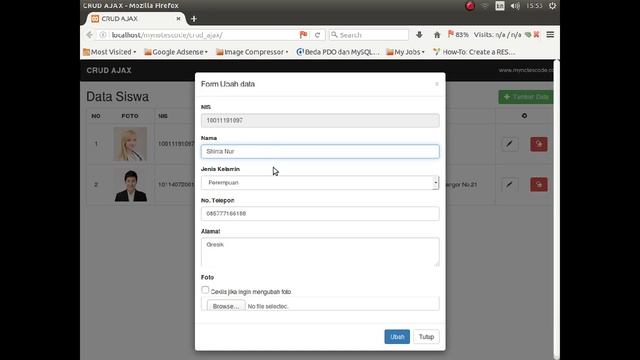The width and height of the screenshot is (640, 360).
Task: Click the network wifi tray icon
Action: pos(485,6)
